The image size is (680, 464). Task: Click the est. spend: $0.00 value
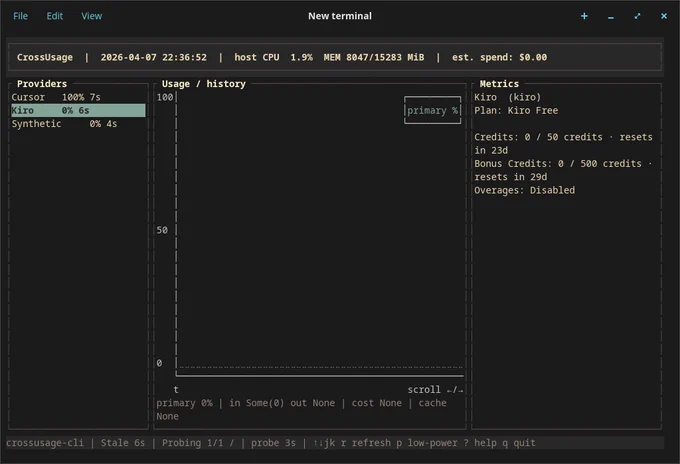[500, 57]
